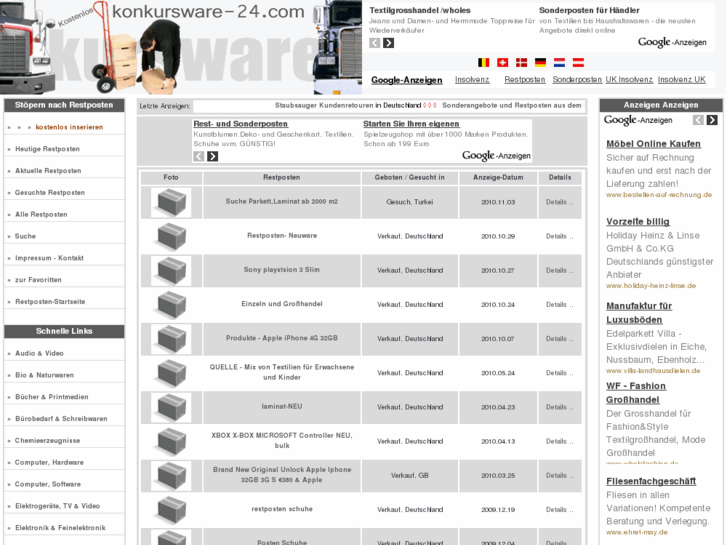727x545 pixels.
Task: Open box photo for Einzeln und Großhandel
Action: point(171,305)
